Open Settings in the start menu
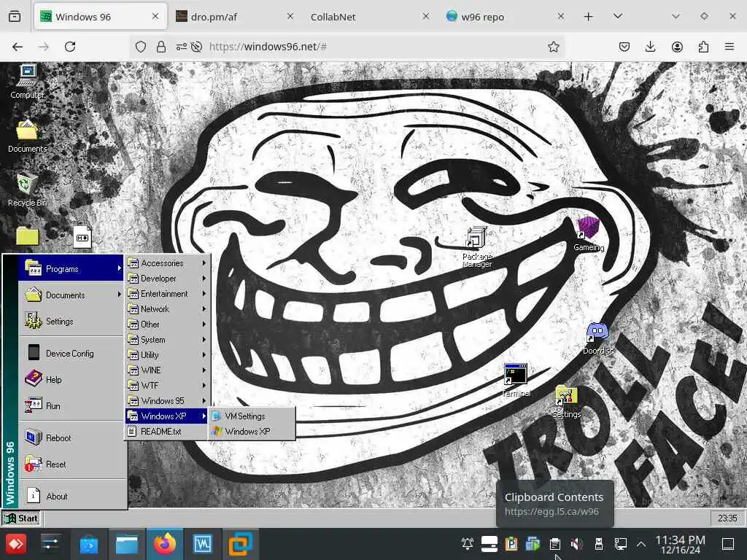Screen dimensions: 747x560 pos(71,322)
